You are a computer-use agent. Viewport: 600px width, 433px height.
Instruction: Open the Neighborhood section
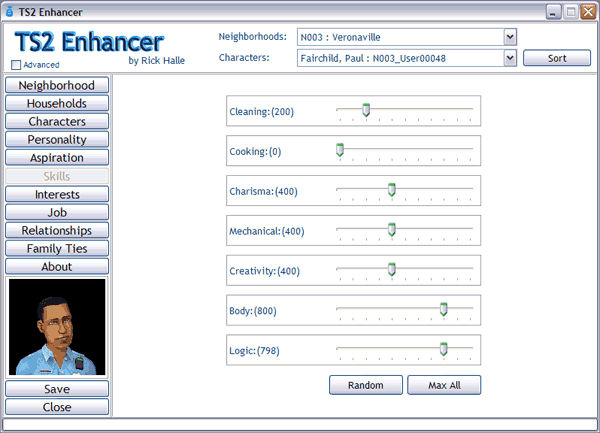point(57,85)
